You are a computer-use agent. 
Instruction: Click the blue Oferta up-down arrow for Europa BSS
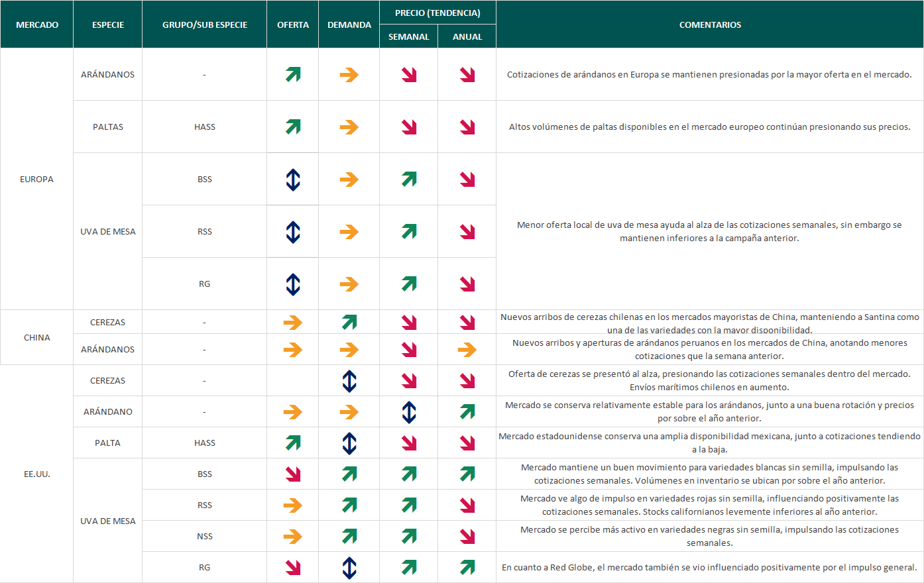coord(293,180)
